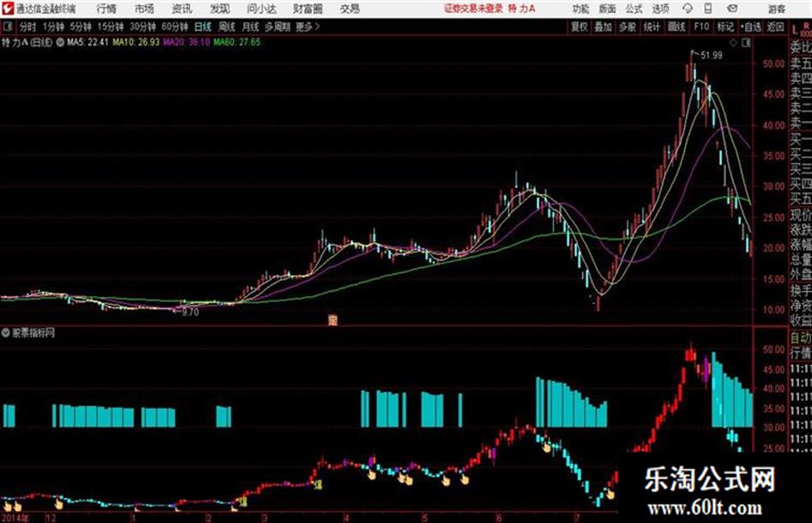Click the 返回 back button
Viewport: 812px width, 523px height.
click(775, 27)
